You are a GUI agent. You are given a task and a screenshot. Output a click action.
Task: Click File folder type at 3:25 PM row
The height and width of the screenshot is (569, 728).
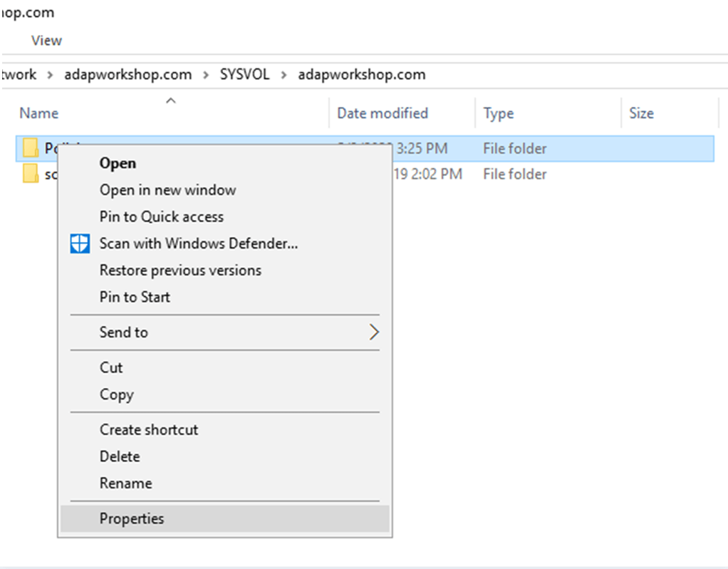[x=514, y=149]
